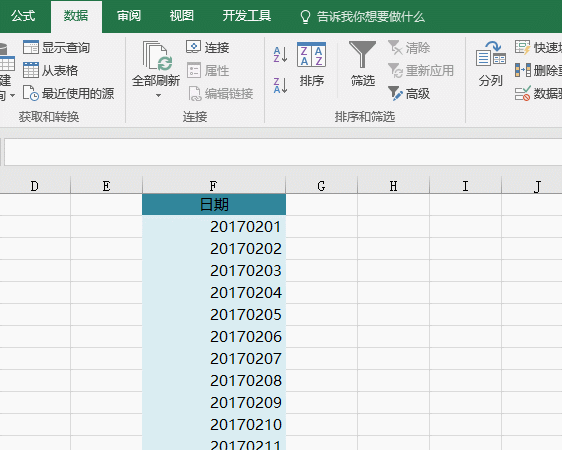Switch to the 公式 ribbon tab
This screenshot has height=450, width=562.
click(x=23, y=16)
